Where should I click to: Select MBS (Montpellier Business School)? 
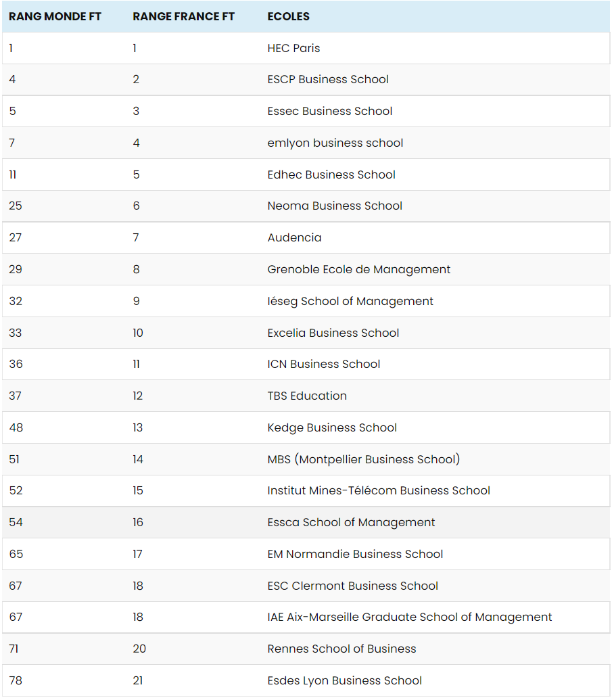tap(364, 459)
